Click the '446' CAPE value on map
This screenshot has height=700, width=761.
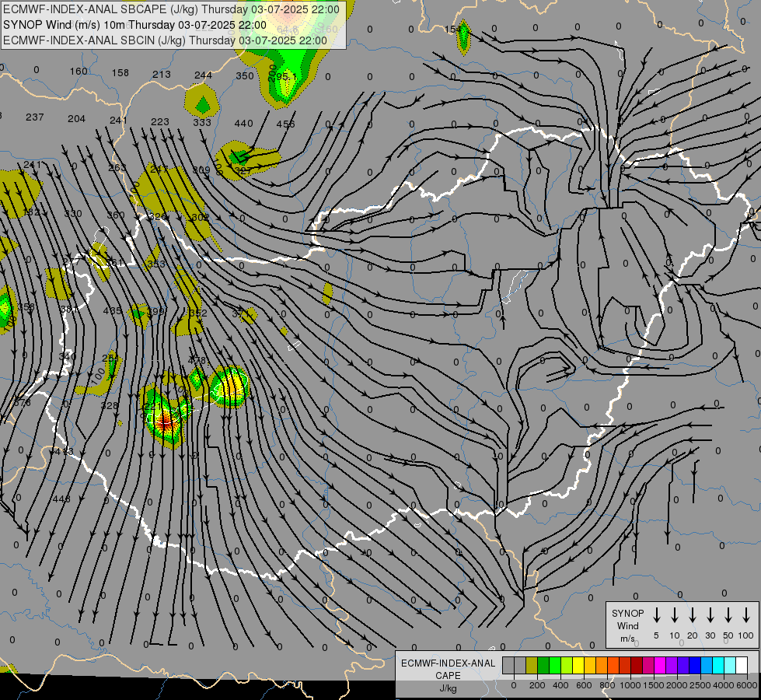click(x=61, y=499)
